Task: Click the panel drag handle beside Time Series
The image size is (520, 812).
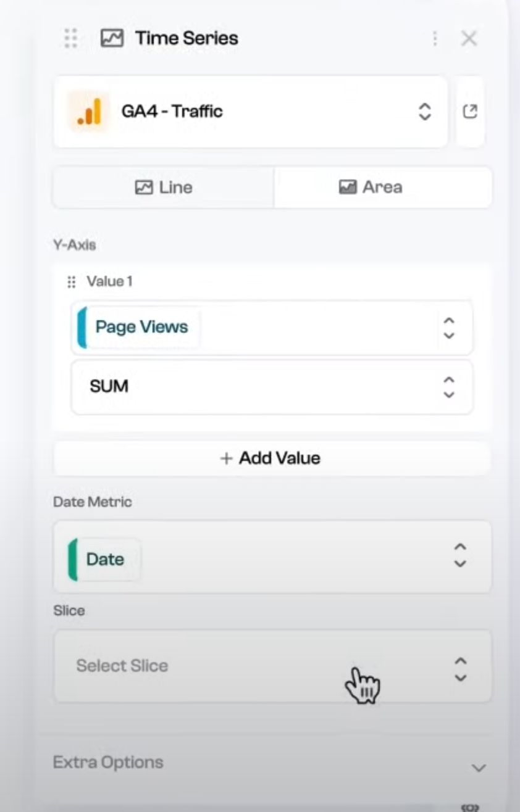Action: coord(70,38)
